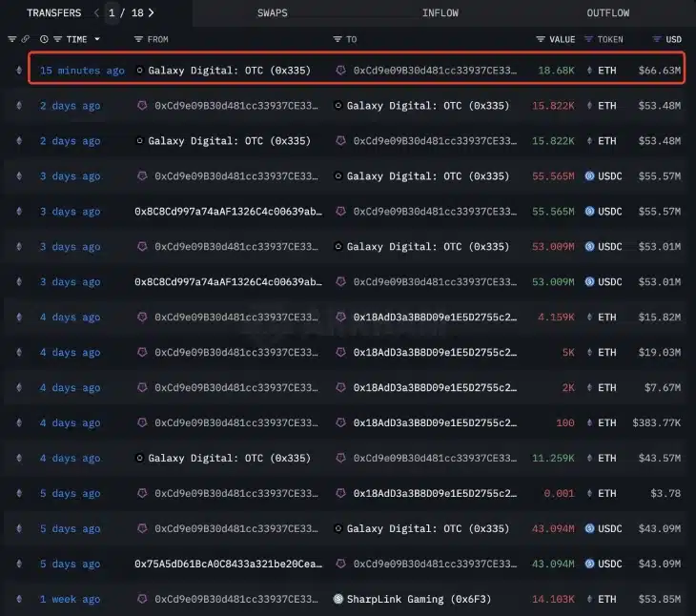Click the wallet icon before the $15.82M row sender
The image size is (696, 616).
coord(142,317)
